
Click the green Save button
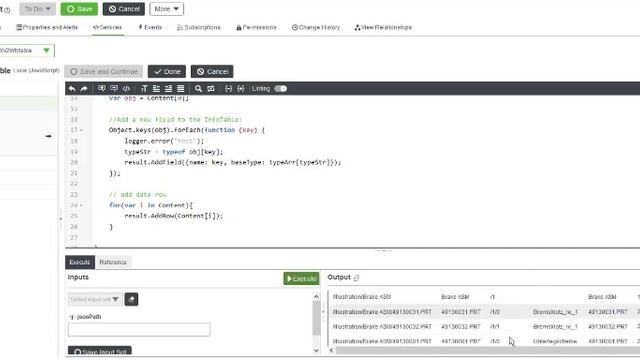click(x=79, y=9)
